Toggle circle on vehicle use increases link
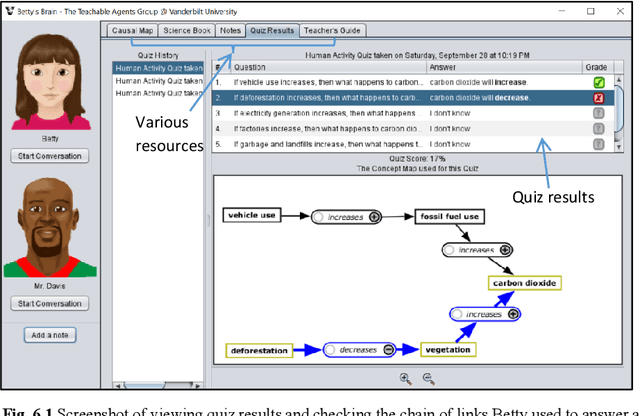The width and height of the screenshot is (640, 416). pos(318,216)
